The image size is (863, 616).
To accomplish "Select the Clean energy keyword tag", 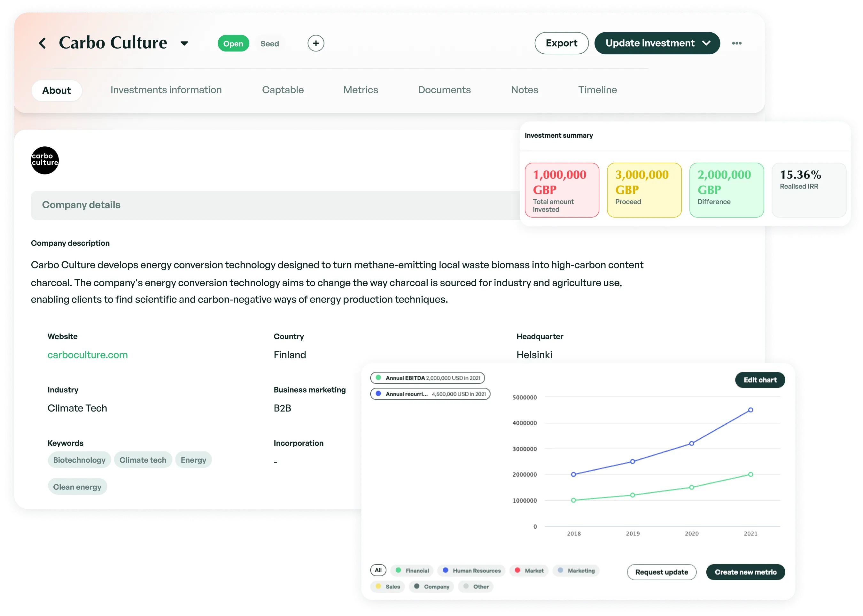I will point(77,486).
